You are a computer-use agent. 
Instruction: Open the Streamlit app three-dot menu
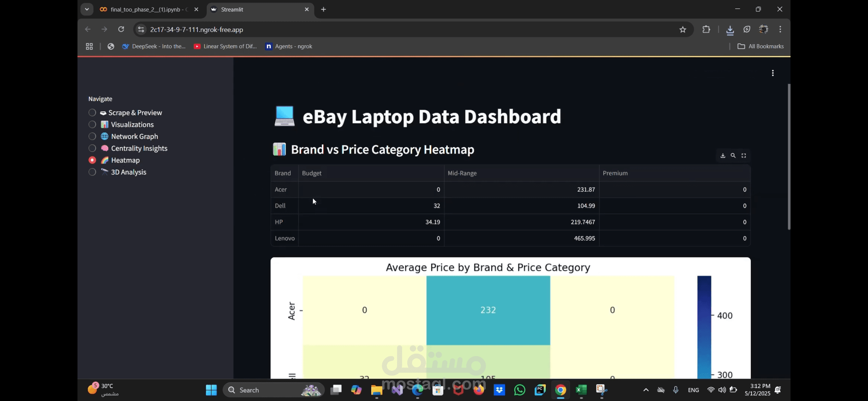(773, 73)
